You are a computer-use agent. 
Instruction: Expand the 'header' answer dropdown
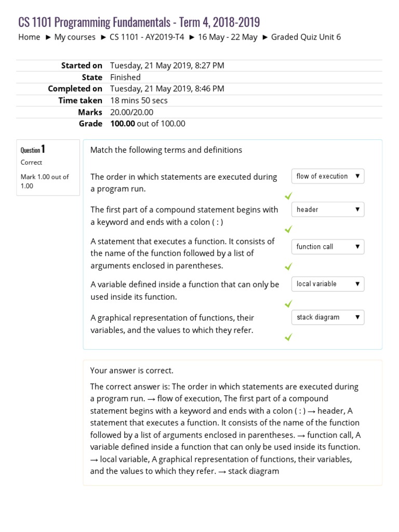tap(328, 209)
